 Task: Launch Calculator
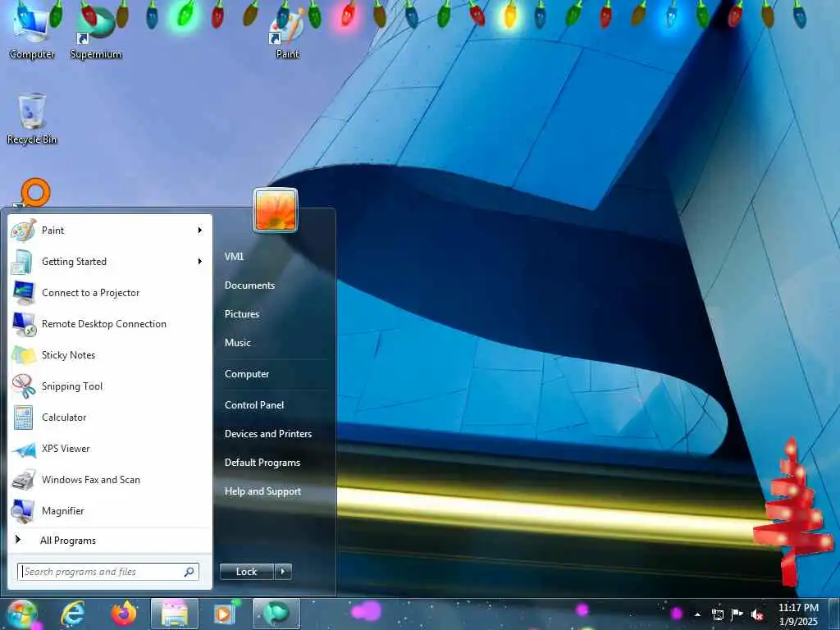pyautogui.click(x=111, y=418)
